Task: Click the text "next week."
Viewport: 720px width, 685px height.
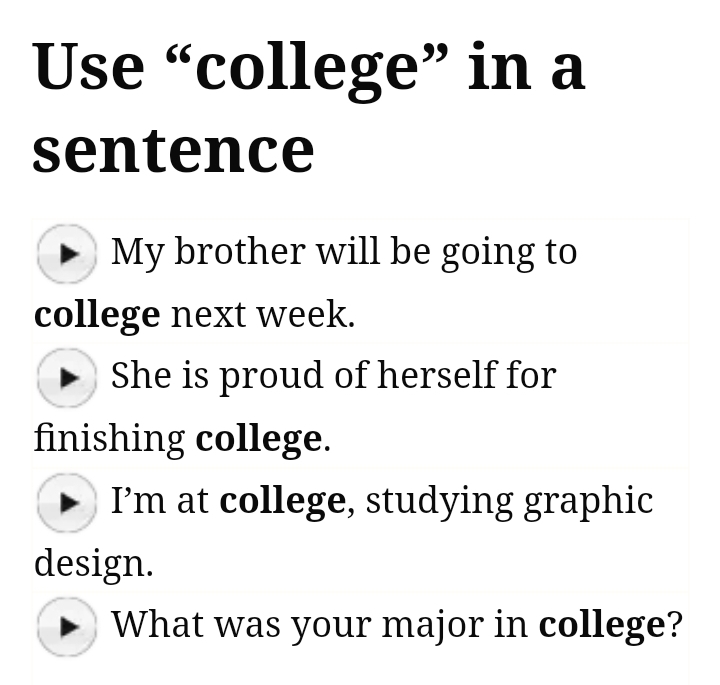Action: click(263, 314)
